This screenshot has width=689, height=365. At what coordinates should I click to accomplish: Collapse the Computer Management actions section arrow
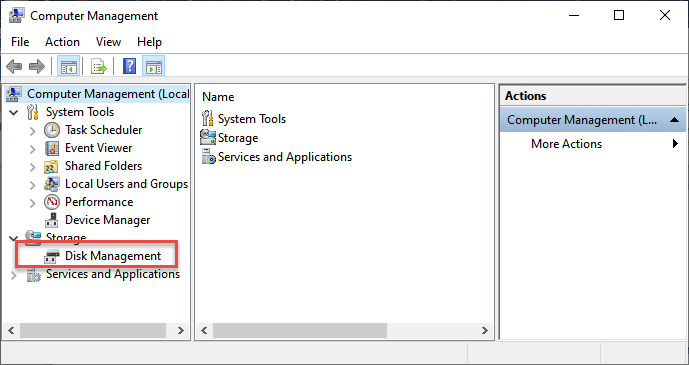[674, 120]
